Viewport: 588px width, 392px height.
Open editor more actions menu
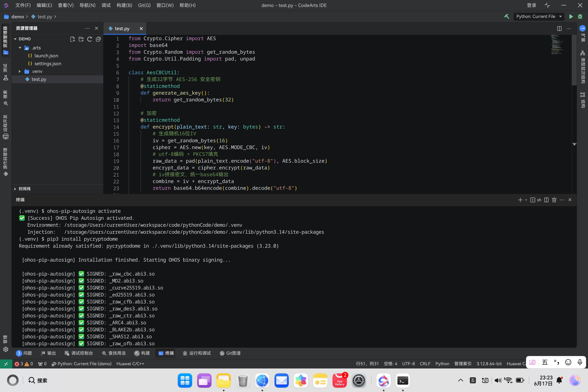tap(569, 28)
